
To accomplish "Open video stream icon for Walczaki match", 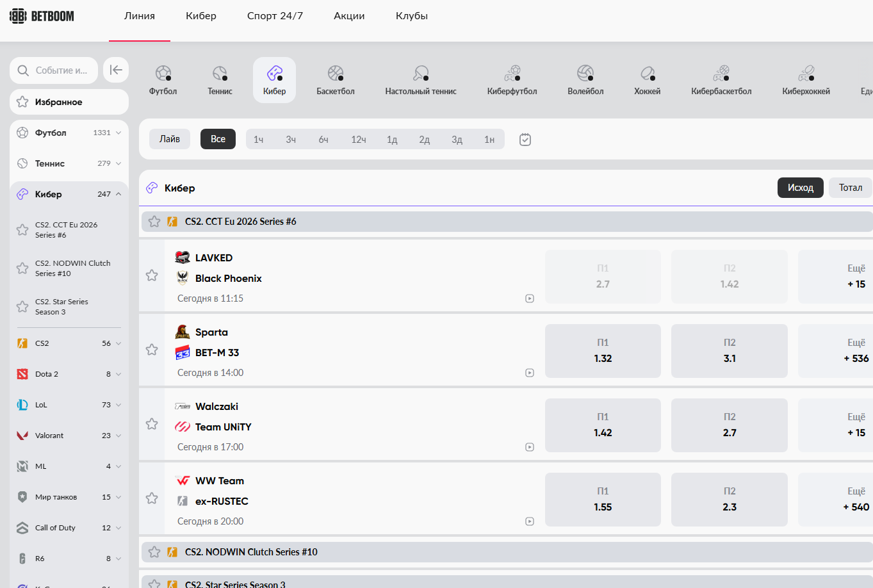I will coord(530,447).
